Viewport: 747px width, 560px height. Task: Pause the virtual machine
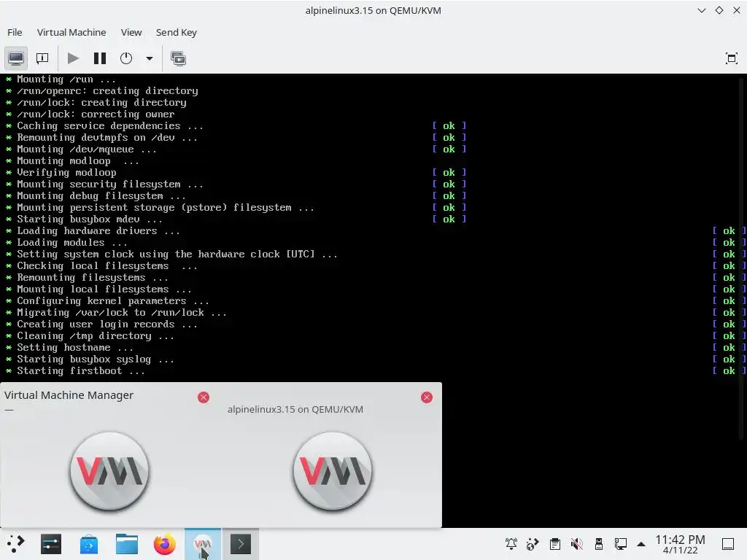[99, 58]
